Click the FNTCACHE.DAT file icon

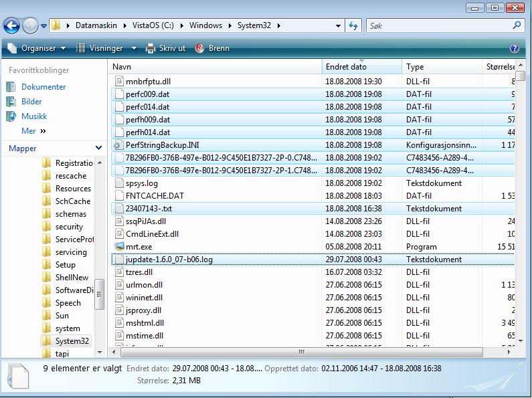click(x=119, y=196)
